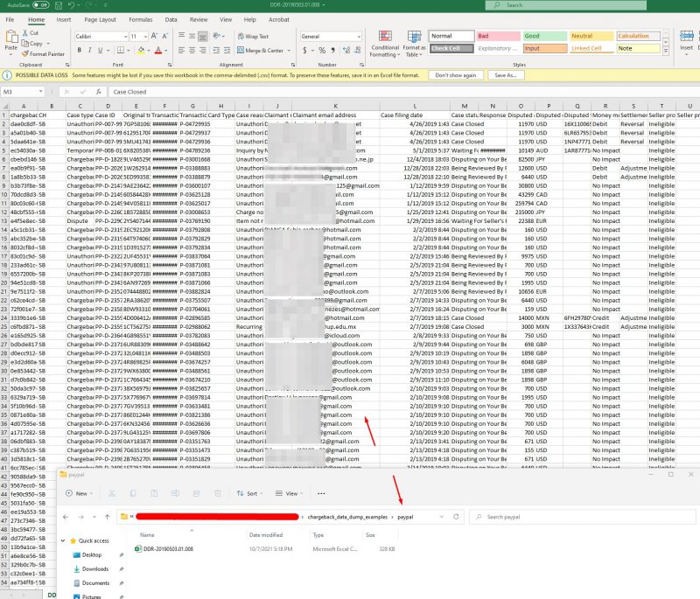The height and width of the screenshot is (599, 700).
Task: Open the Formulas ribbon tab
Action: click(140, 18)
